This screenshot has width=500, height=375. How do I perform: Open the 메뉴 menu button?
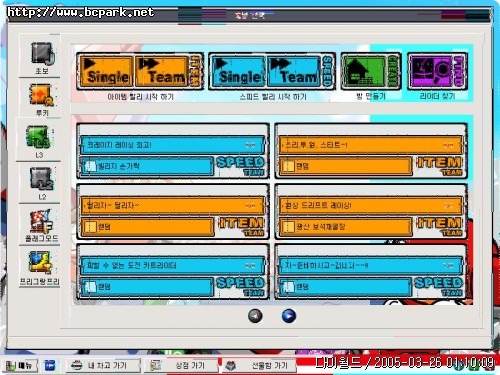pos(20,366)
